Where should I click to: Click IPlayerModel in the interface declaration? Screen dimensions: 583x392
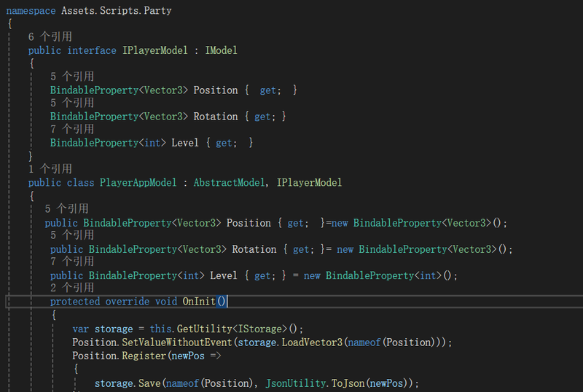coord(155,50)
